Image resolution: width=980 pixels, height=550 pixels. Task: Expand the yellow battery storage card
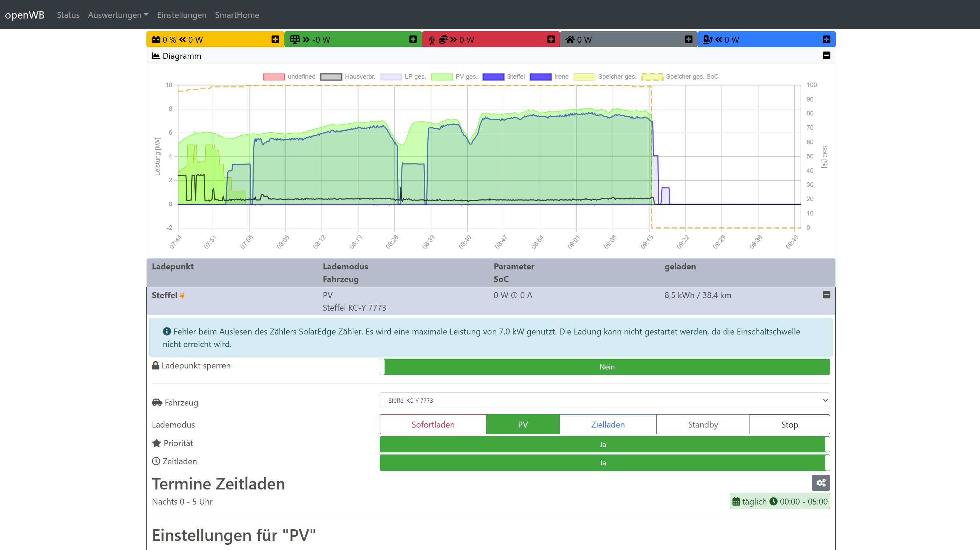(x=275, y=39)
